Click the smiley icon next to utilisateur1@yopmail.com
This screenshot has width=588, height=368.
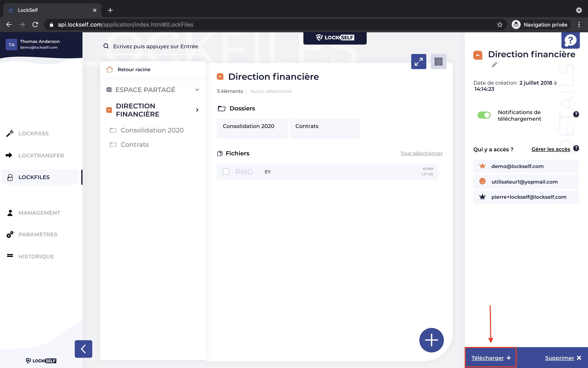(482, 181)
